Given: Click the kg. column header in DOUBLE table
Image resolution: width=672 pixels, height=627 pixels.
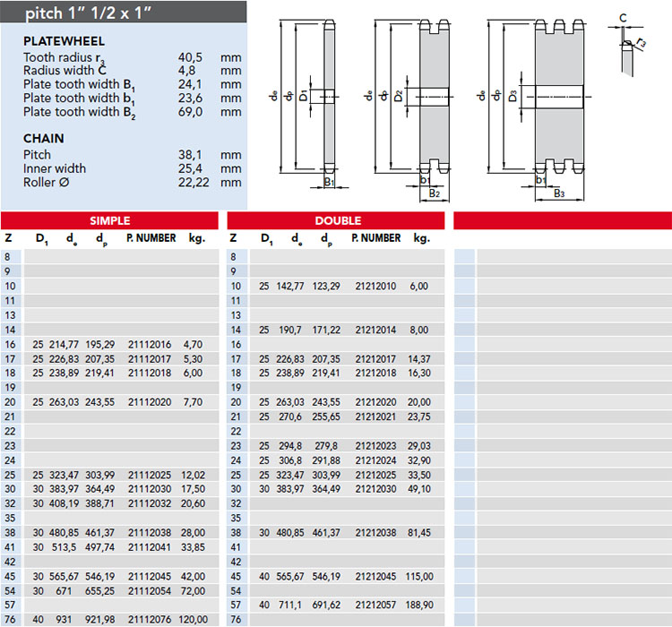Looking at the screenshot, I should click(x=422, y=238).
